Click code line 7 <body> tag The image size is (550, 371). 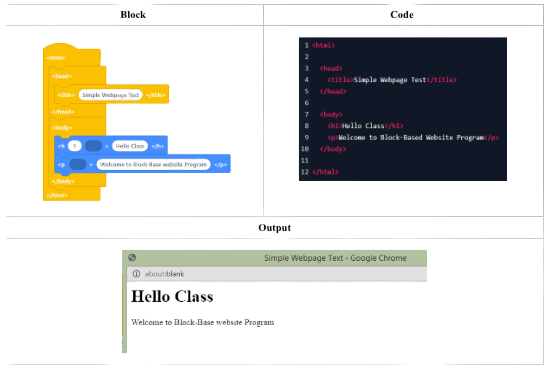coord(331,114)
